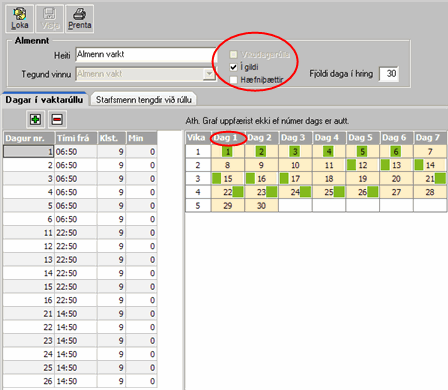Select Dagur nr. 21 row at 14:50
The height and width of the screenshot is (390, 448).
80,314
